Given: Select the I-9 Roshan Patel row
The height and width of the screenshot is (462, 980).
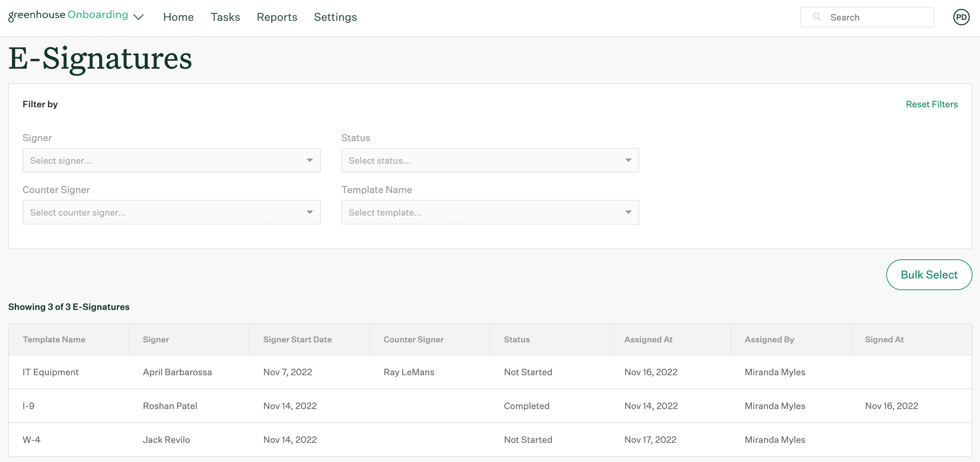Looking at the screenshot, I should [x=170, y=406].
